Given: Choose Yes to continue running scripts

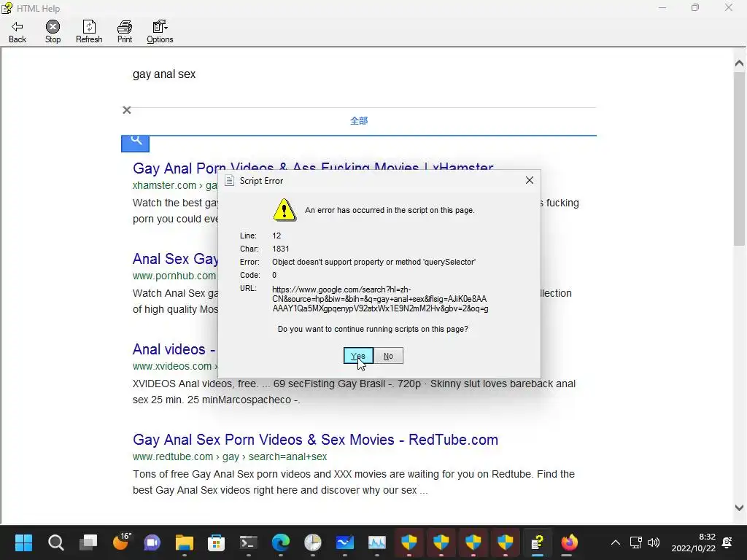Looking at the screenshot, I should (x=358, y=356).
